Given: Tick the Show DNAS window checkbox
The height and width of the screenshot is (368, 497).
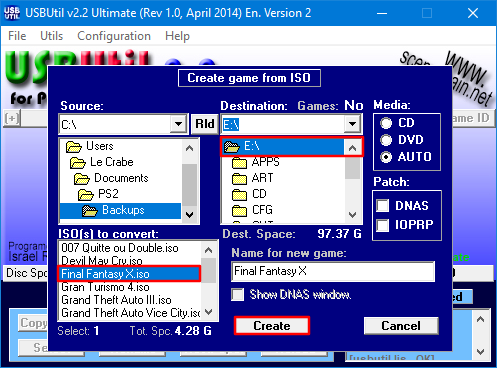Looking at the screenshot, I should pos(238,294).
